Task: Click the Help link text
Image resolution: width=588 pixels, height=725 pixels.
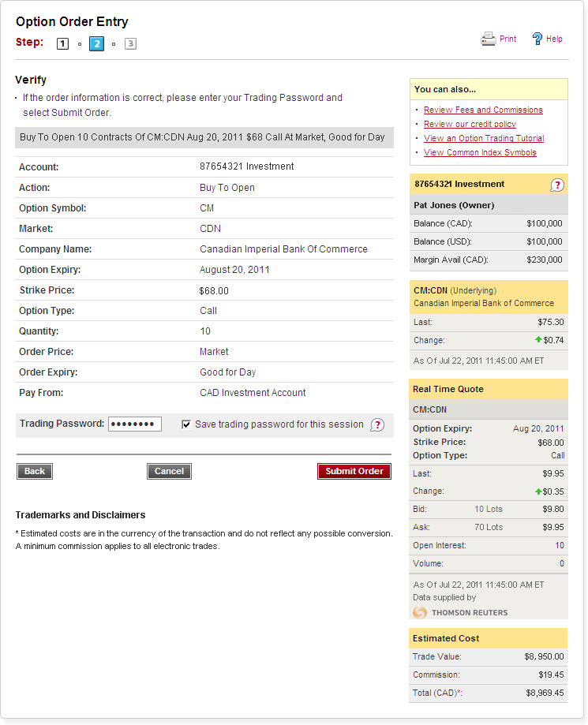Action: [x=554, y=39]
